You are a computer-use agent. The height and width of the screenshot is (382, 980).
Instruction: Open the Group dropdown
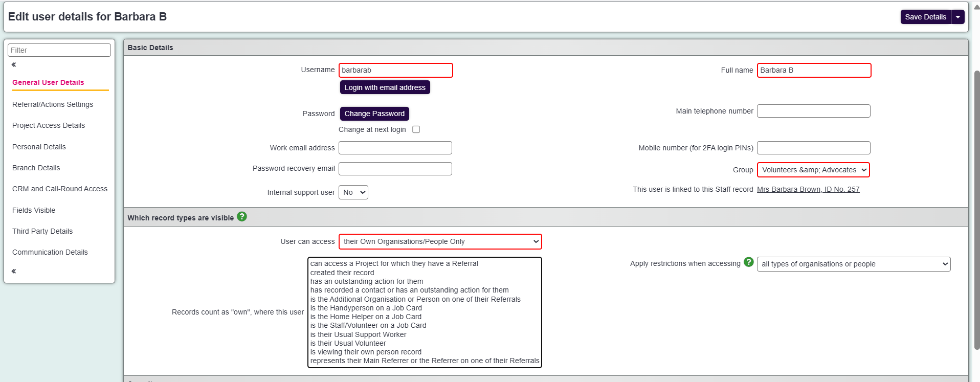click(x=813, y=170)
